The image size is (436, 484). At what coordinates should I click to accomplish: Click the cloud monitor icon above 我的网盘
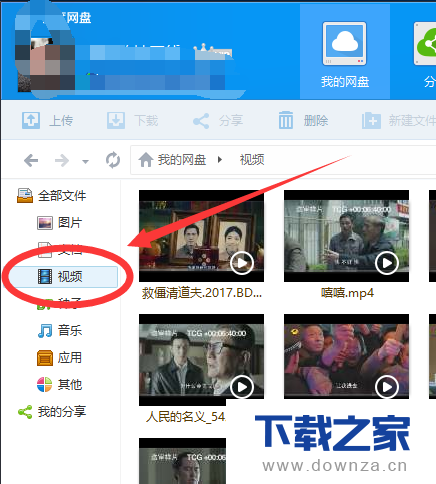pyautogui.click(x=344, y=43)
